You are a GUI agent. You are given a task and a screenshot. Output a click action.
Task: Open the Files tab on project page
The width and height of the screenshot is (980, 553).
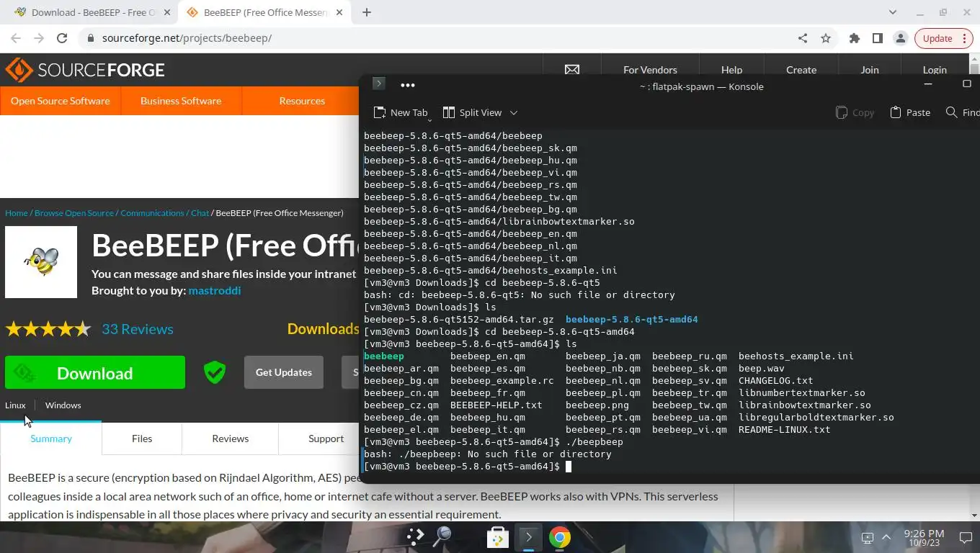(142, 439)
